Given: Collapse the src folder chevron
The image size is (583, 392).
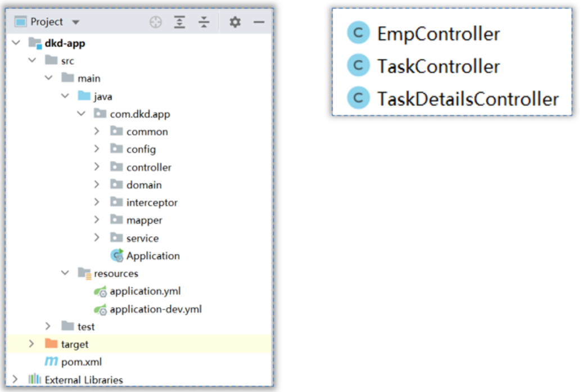Looking at the screenshot, I should [33, 60].
